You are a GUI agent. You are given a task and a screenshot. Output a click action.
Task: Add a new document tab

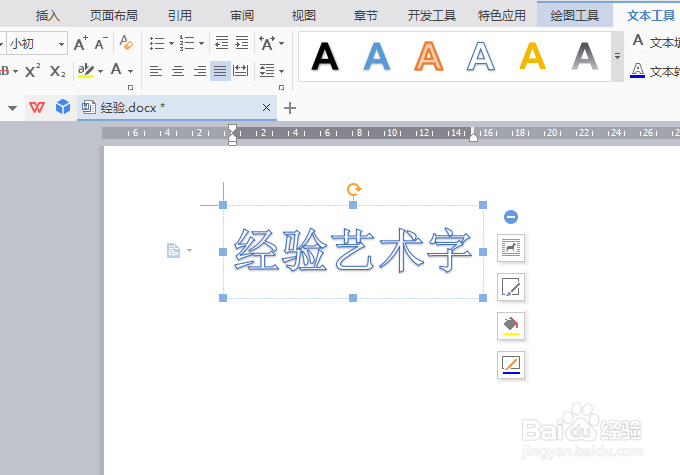[290, 108]
